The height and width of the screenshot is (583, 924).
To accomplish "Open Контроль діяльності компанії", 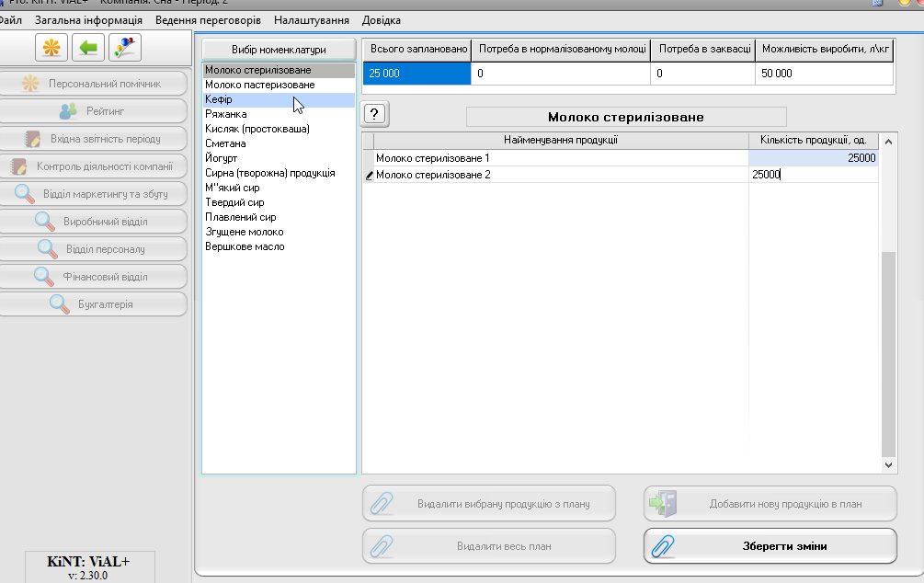I will pos(93,166).
